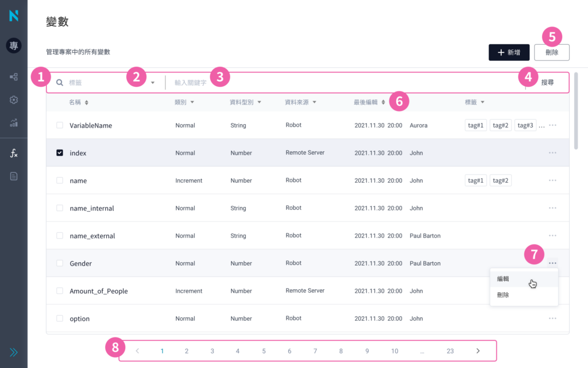Open more options for name row
Viewport: 588px width, 368px height.
click(x=552, y=180)
